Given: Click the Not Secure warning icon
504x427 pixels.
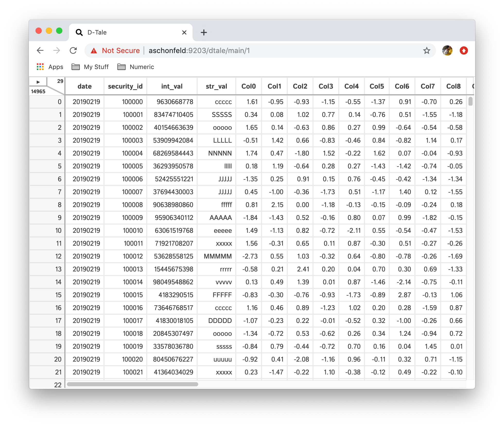Looking at the screenshot, I should click(94, 51).
